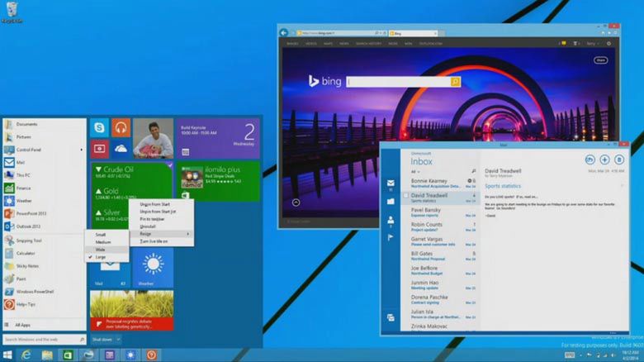Image resolution: width=644 pixels, height=362 pixels.
Task: Click the Reply button in Mail
Action: tap(590, 160)
